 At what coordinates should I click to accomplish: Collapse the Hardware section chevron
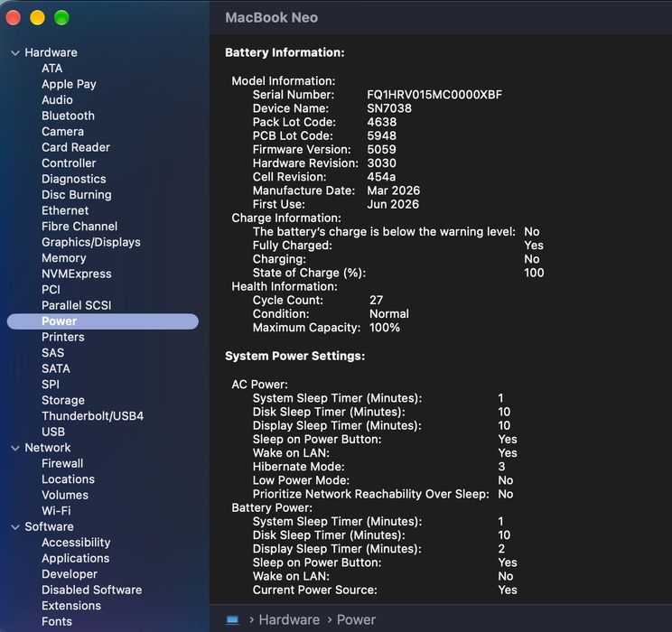[x=15, y=53]
